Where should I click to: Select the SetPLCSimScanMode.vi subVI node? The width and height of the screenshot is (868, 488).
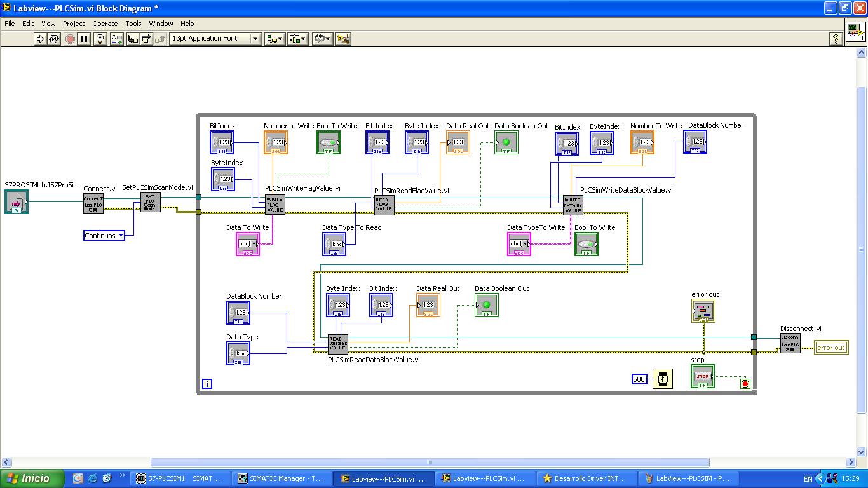[x=150, y=203]
